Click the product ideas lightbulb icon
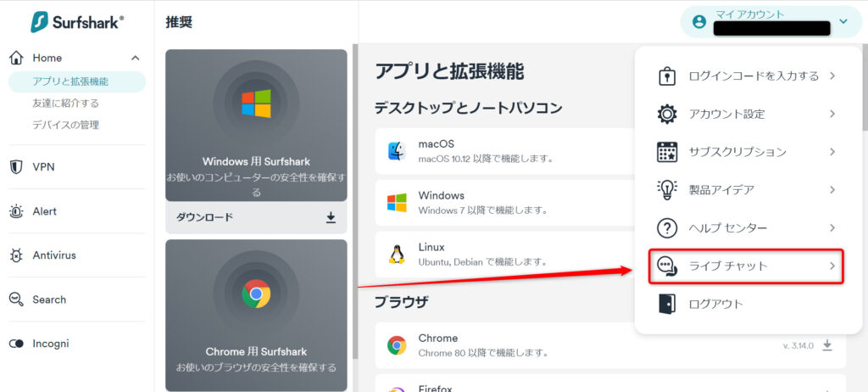Image resolution: width=868 pixels, height=392 pixels. [x=667, y=189]
